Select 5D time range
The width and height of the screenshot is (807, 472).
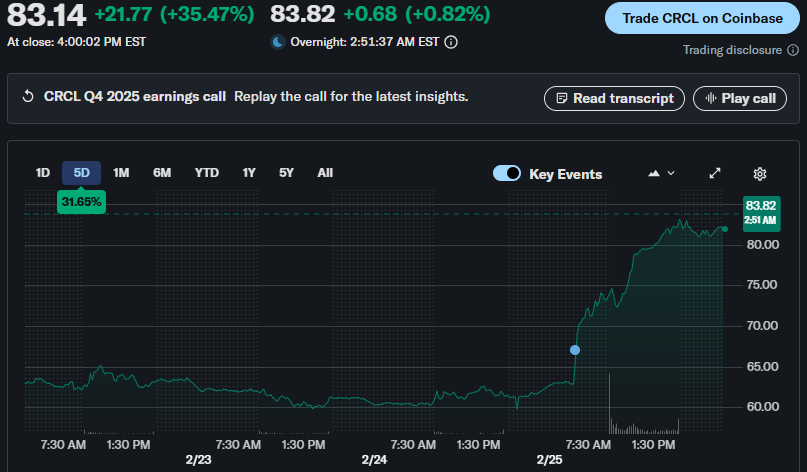[81, 173]
